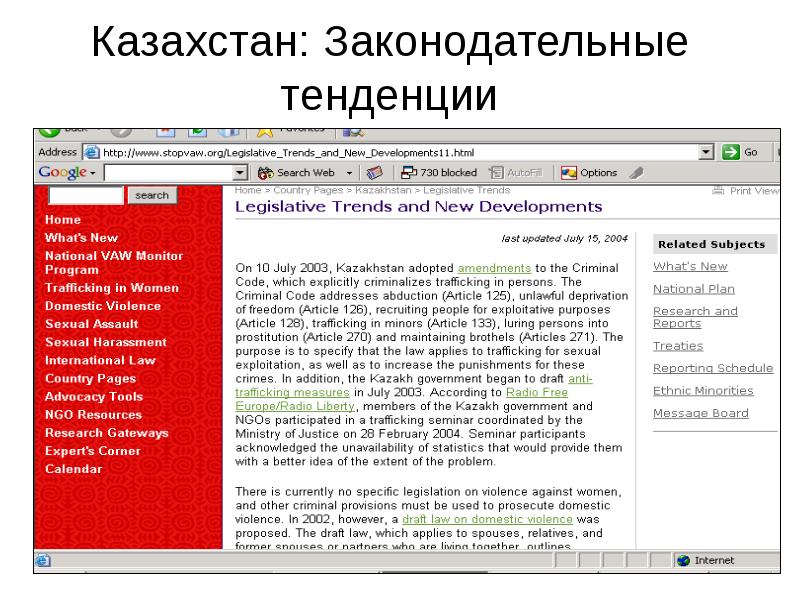Click the Go button beside address bar
The width and height of the screenshot is (800, 600).
(739, 152)
